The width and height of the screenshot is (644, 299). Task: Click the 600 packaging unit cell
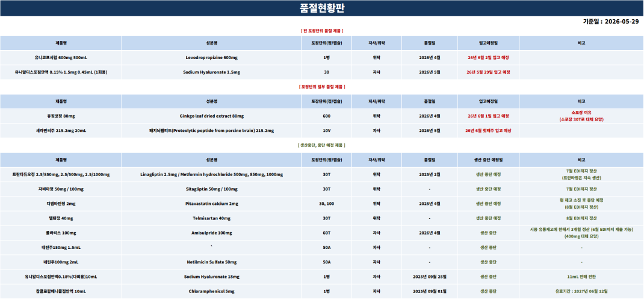coord(327,116)
